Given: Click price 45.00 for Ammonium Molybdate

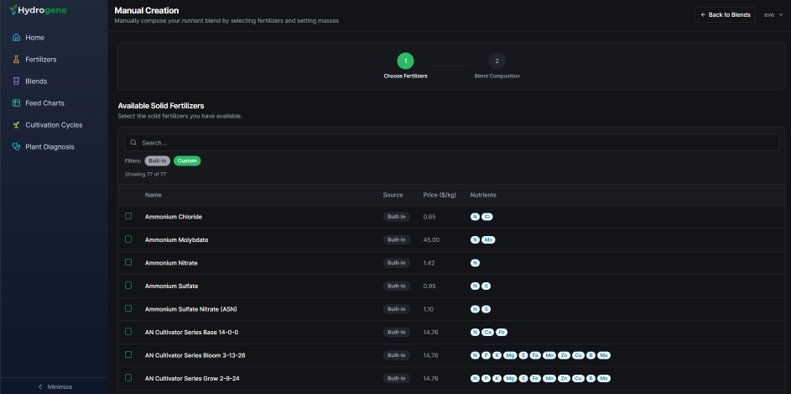Looking at the screenshot, I should click(431, 240).
